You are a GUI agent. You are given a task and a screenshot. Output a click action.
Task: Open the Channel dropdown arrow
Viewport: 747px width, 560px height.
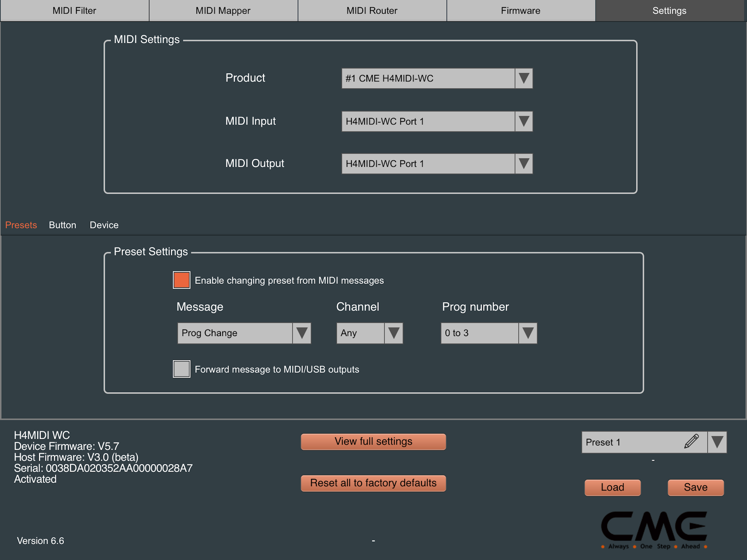(x=393, y=333)
